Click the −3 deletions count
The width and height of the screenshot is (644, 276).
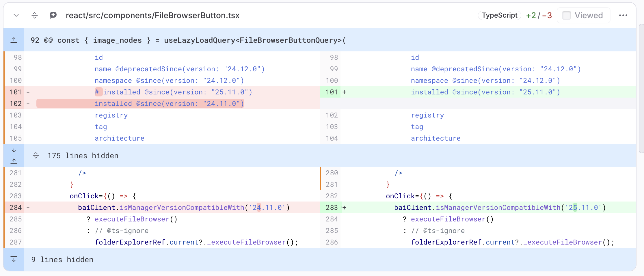point(547,15)
